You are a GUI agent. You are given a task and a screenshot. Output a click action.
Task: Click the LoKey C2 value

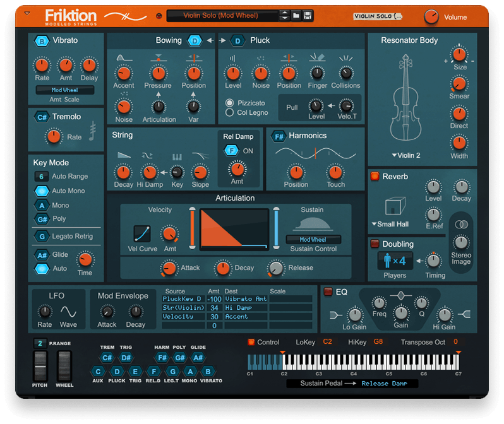(x=327, y=342)
